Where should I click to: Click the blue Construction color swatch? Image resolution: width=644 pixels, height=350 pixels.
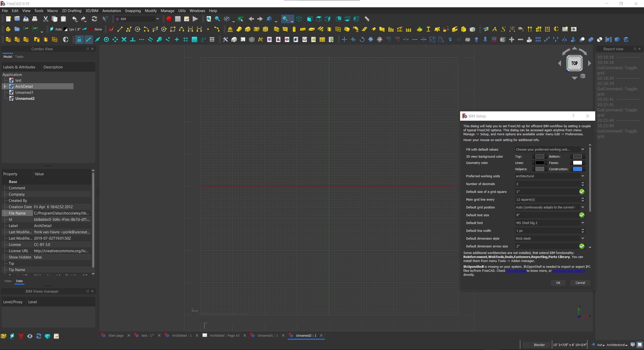[x=577, y=169]
